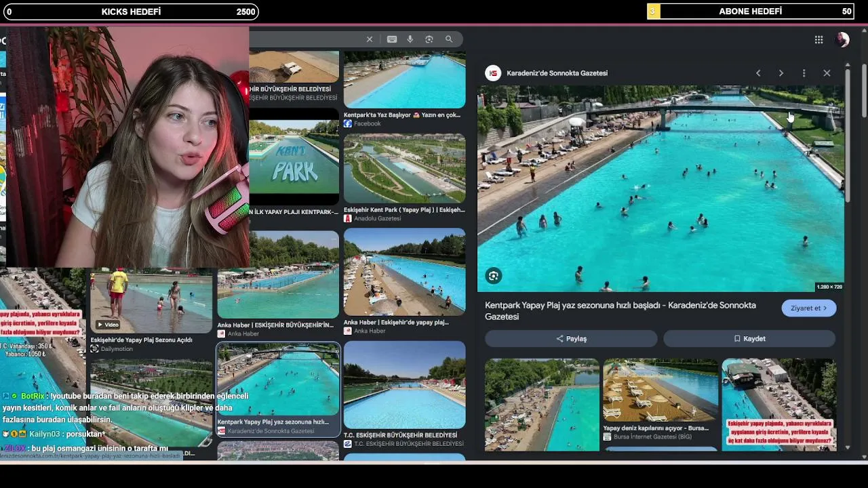The width and height of the screenshot is (868, 488).
Task: Click the Anadolu Gazetesi favicon
Action: pyautogui.click(x=348, y=219)
